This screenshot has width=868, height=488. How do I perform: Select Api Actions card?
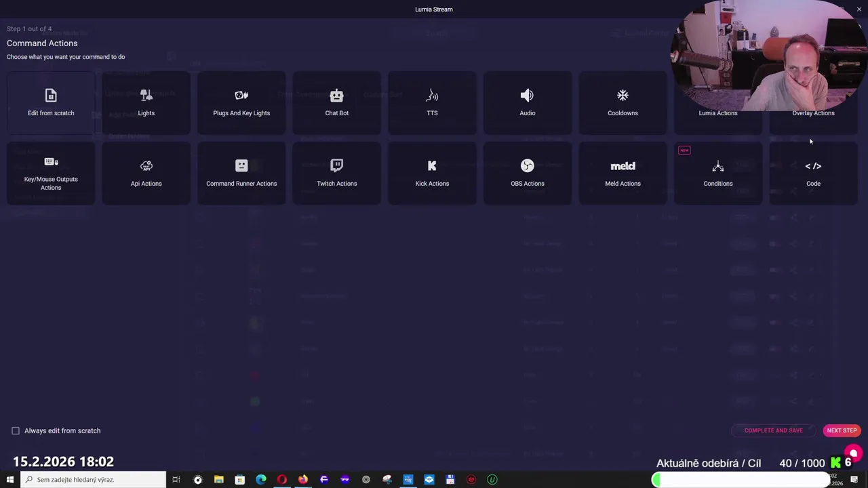pos(146,174)
